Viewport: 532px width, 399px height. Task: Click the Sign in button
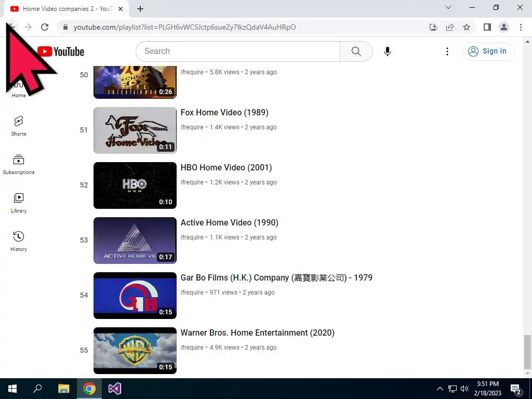click(487, 51)
